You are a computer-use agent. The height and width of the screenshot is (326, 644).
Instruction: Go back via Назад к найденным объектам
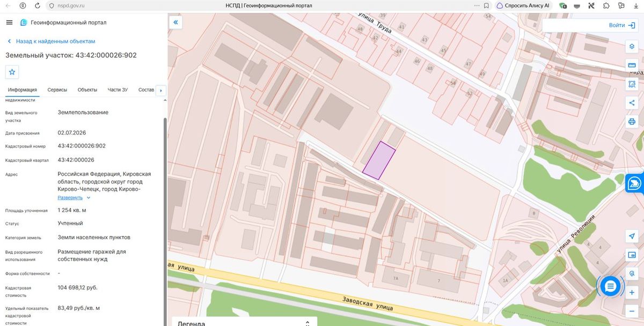point(52,41)
